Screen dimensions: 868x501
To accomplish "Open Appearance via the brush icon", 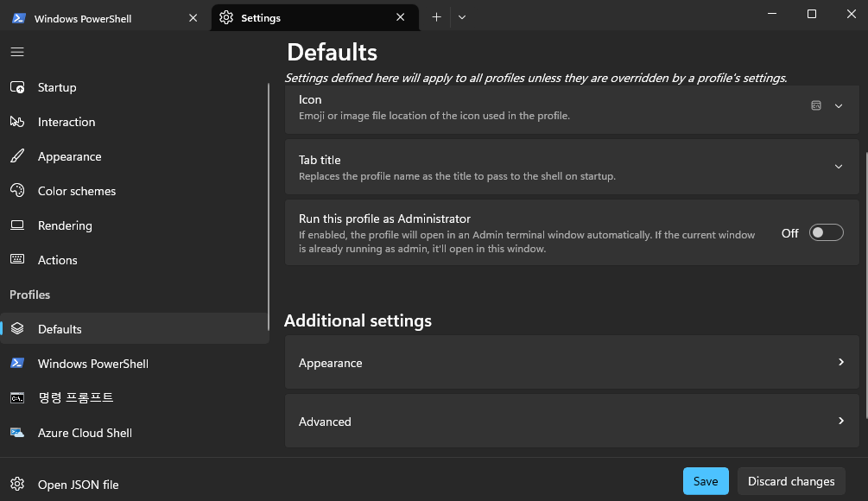I will [17, 156].
